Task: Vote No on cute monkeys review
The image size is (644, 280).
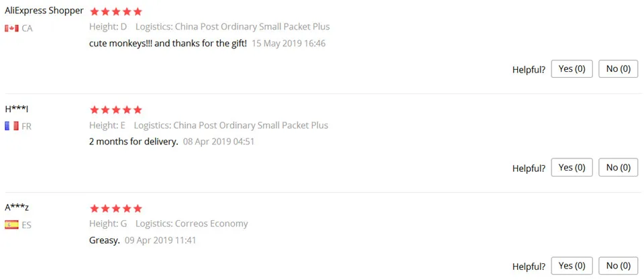Action: click(x=618, y=69)
